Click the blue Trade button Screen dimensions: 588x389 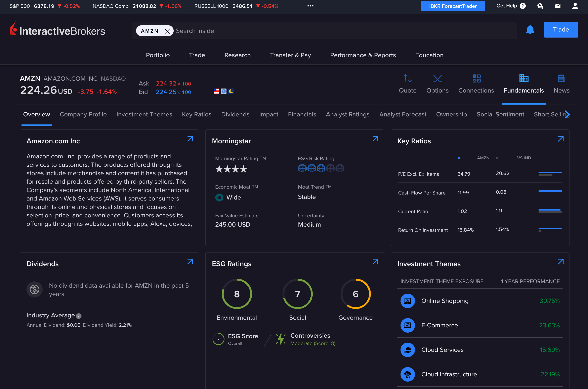(x=561, y=30)
